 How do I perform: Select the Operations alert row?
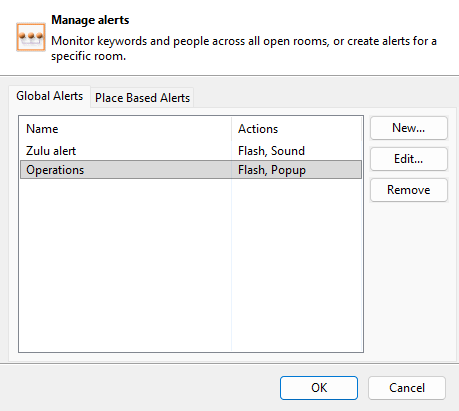tap(191, 170)
